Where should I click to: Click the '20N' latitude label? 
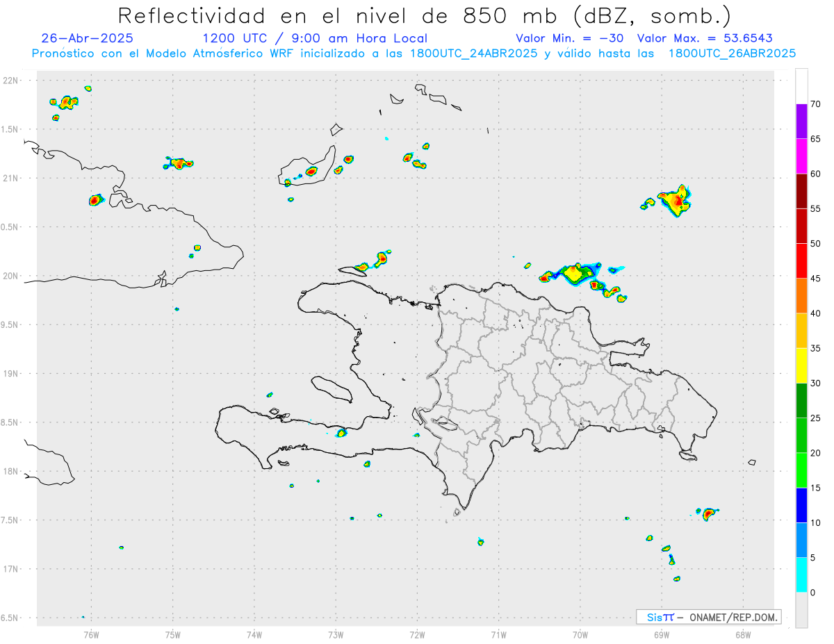point(11,276)
